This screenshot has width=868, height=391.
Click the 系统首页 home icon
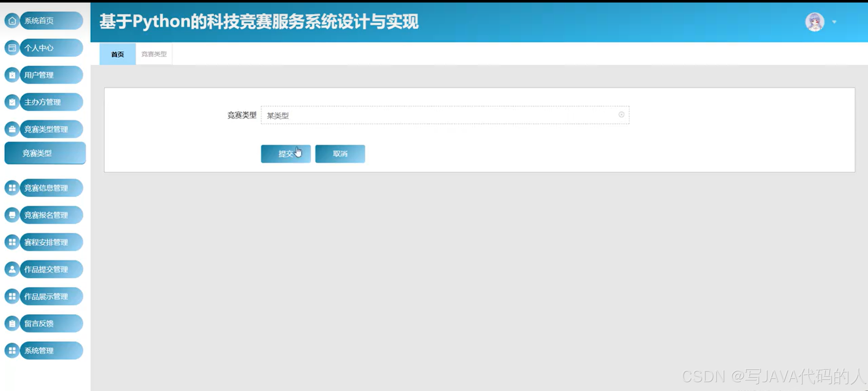pyautogui.click(x=12, y=21)
